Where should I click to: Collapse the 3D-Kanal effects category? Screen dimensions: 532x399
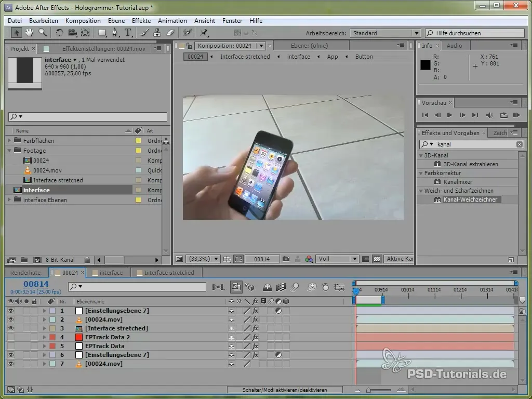(421, 155)
